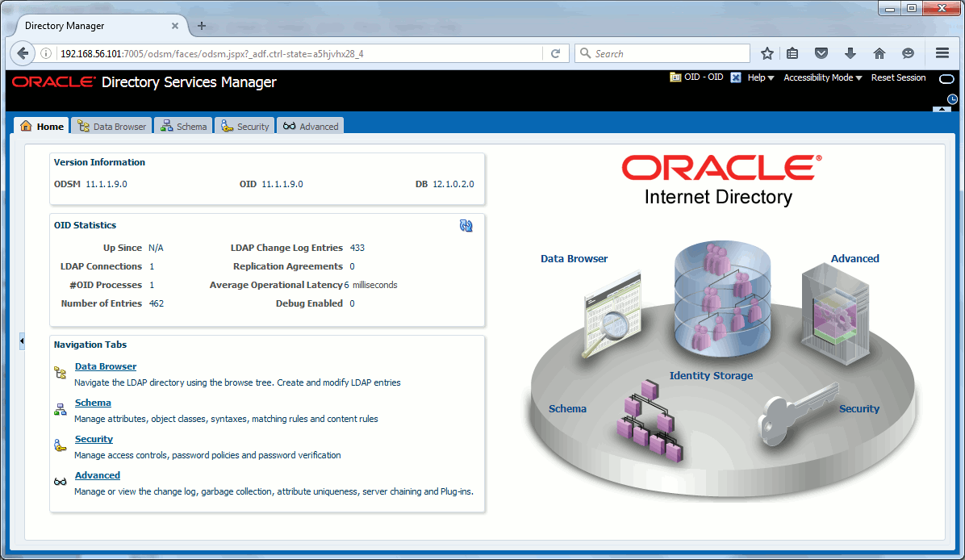
Task: Expand the left side panel arrow
Action: [x=22, y=341]
